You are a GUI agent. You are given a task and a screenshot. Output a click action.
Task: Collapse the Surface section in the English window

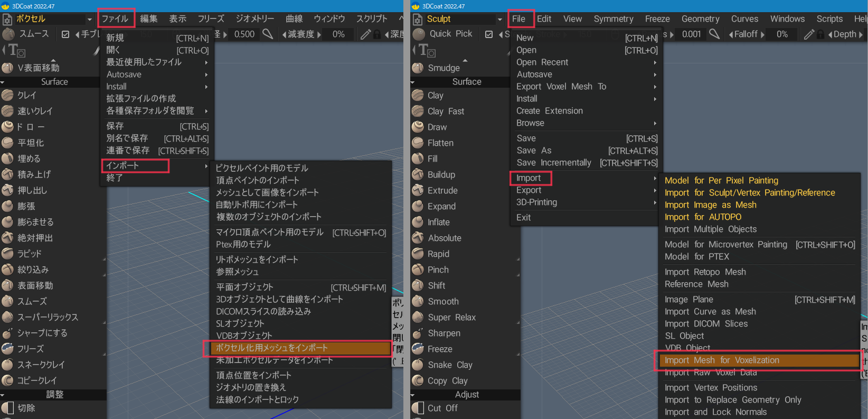tap(412, 82)
